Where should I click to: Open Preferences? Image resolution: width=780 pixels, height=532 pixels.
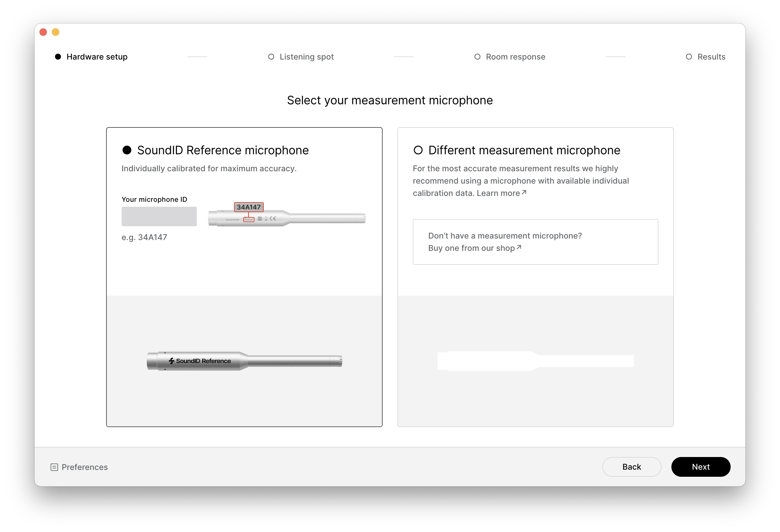point(85,467)
